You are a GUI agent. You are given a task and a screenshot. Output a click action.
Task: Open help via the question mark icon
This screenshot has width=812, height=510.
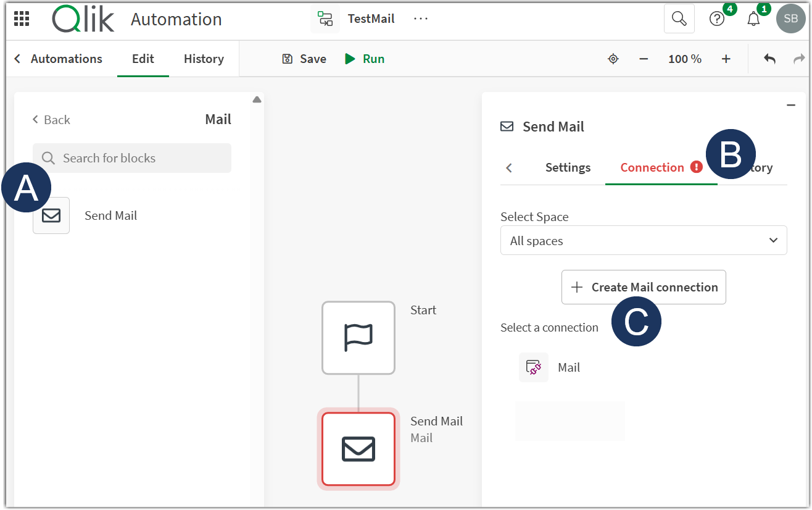coord(716,19)
